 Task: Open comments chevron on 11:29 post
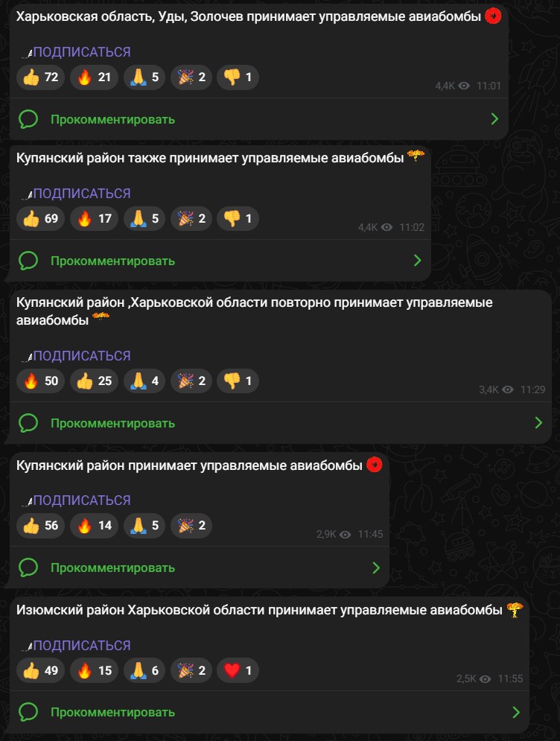(538, 423)
